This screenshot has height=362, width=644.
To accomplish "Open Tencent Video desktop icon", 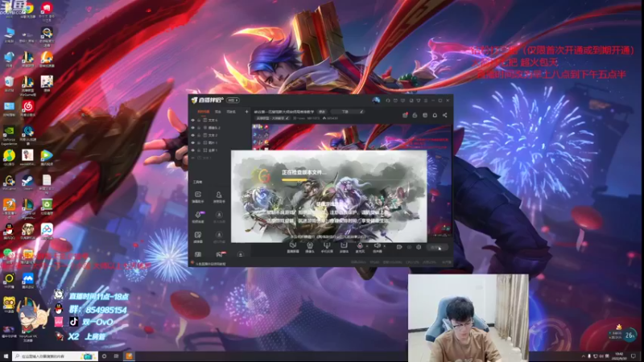I will coord(47,157).
